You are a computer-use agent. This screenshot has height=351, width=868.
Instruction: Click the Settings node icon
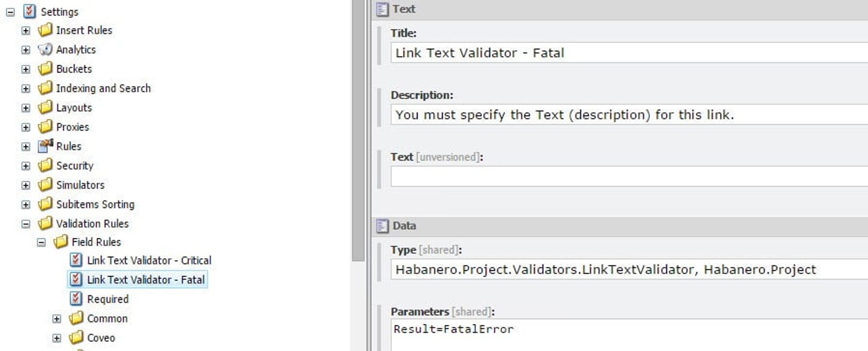click(x=29, y=11)
